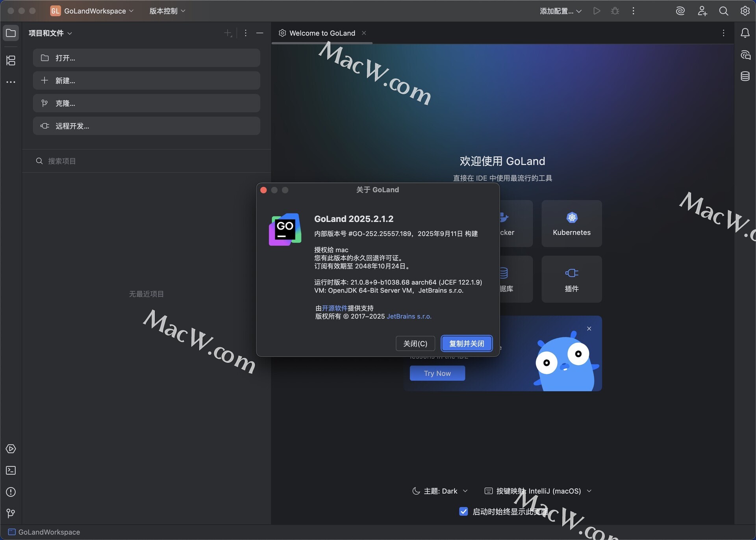Click the 欢迎使用 GoLand heading
This screenshot has height=540, width=756.
point(502,161)
